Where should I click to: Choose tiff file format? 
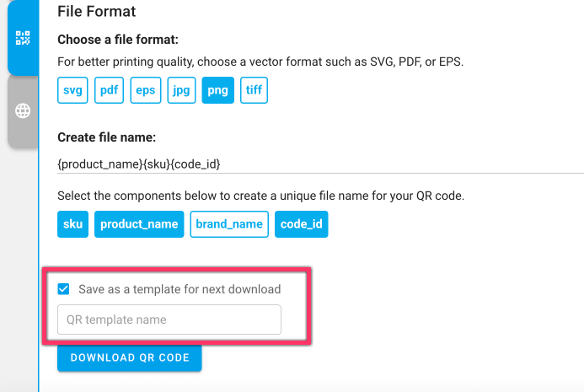pos(254,91)
